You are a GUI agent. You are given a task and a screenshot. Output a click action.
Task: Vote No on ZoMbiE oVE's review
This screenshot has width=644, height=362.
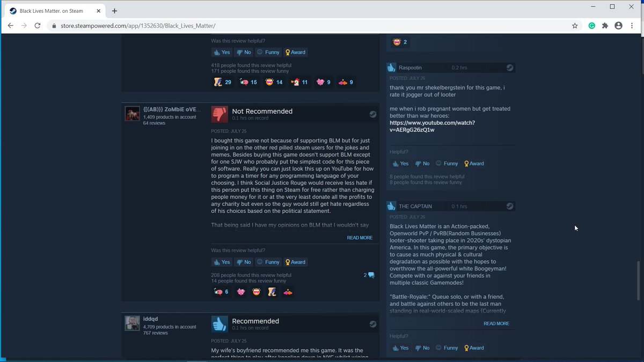pyautogui.click(x=244, y=262)
